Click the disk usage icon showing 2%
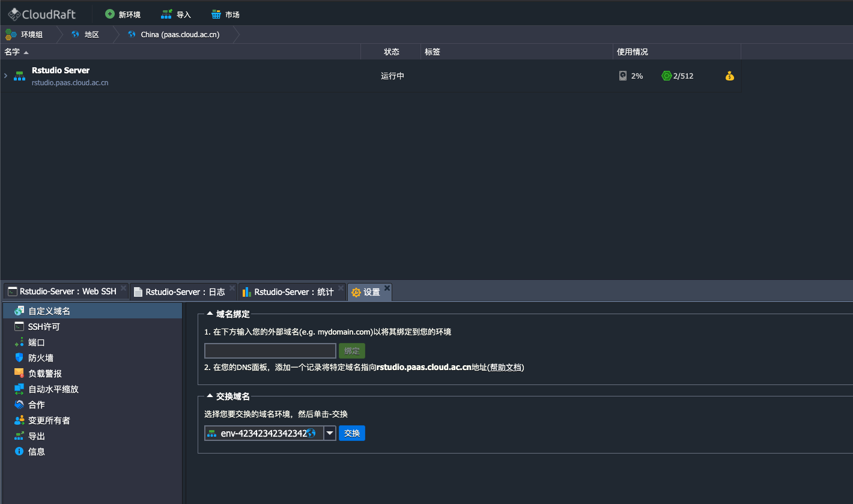Screen dimensions: 853x504 point(623,76)
